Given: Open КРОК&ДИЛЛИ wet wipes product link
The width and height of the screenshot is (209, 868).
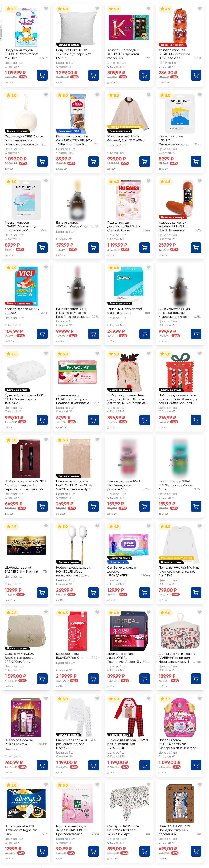Looking at the screenshot, I should click(122, 571).
